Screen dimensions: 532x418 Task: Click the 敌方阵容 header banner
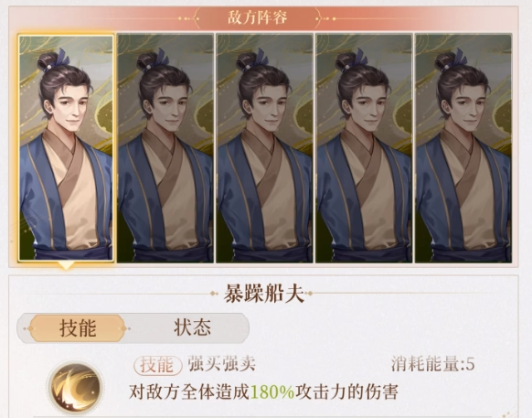click(258, 17)
